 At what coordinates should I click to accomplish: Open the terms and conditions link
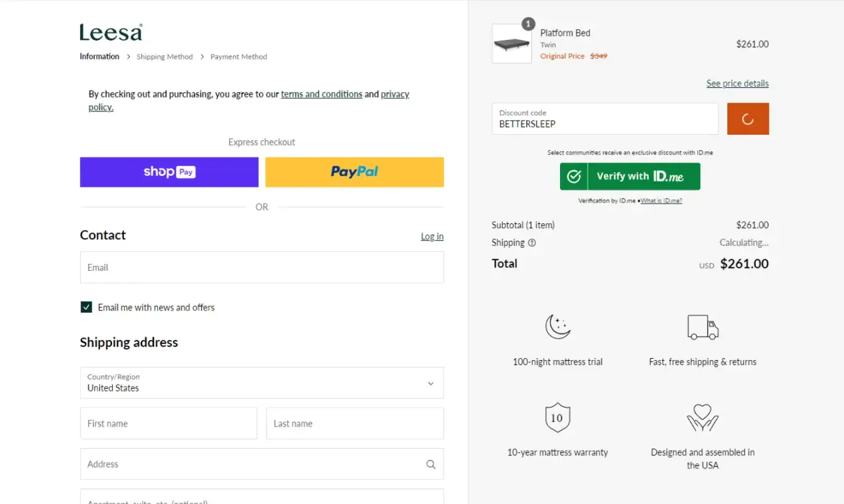pyautogui.click(x=321, y=95)
